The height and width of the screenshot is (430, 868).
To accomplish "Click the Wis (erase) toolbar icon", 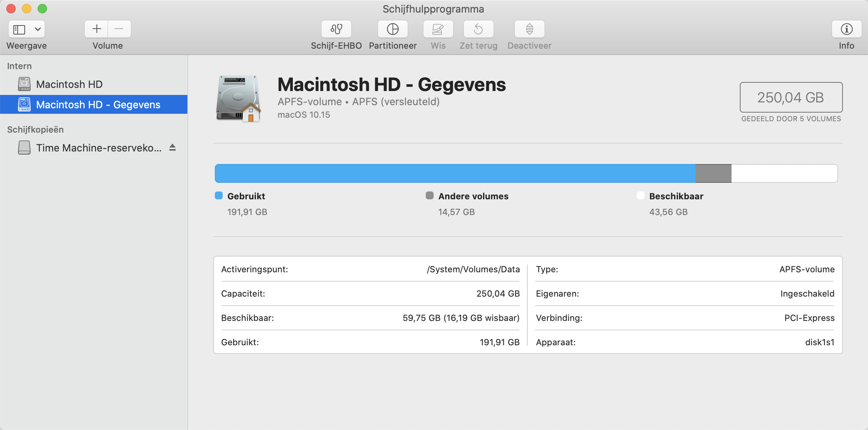I will tap(438, 29).
